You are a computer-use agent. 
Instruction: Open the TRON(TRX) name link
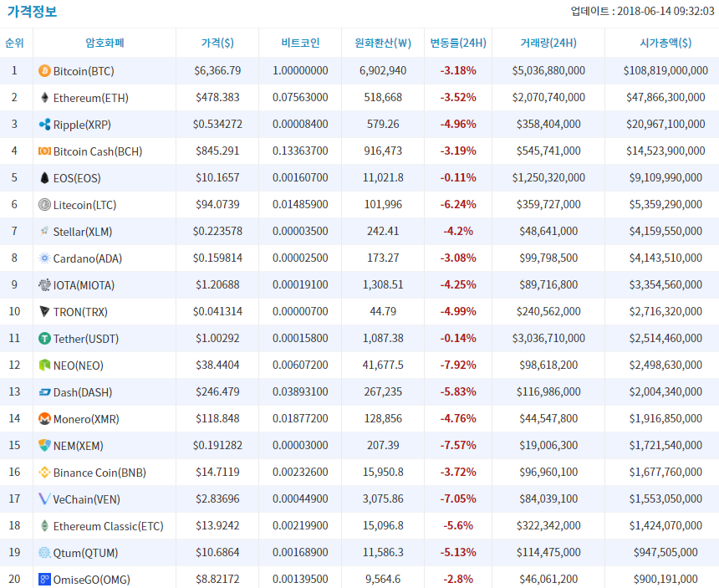point(80,312)
